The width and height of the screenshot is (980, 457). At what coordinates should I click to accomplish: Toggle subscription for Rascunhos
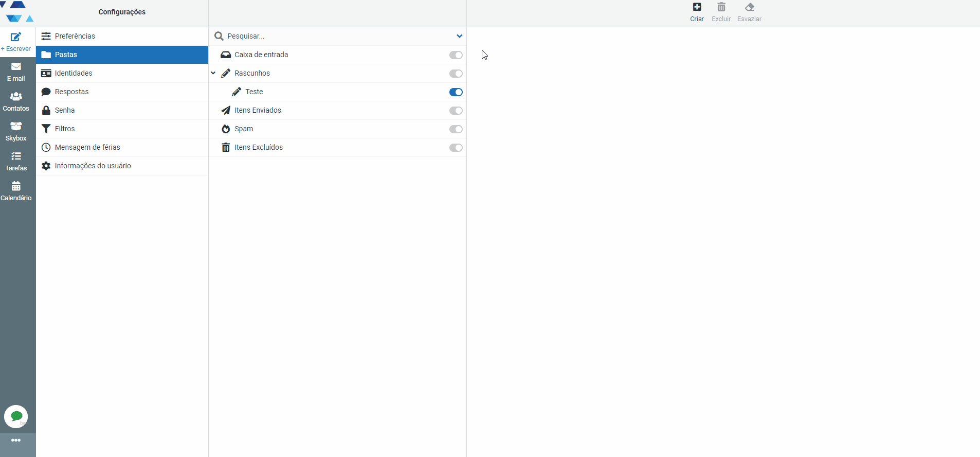(x=456, y=74)
